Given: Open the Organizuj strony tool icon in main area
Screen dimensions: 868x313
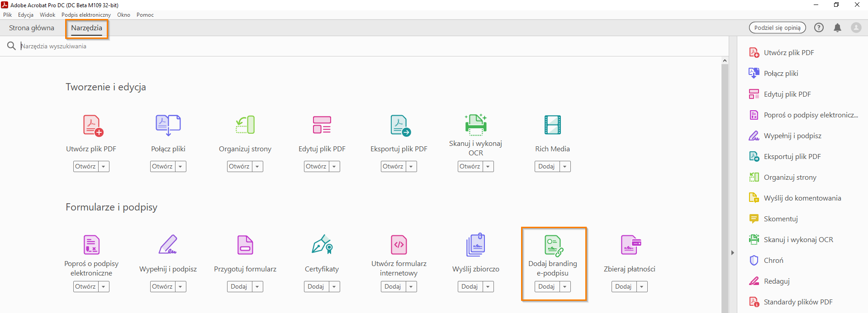Looking at the screenshot, I should click(x=245, y=125).
